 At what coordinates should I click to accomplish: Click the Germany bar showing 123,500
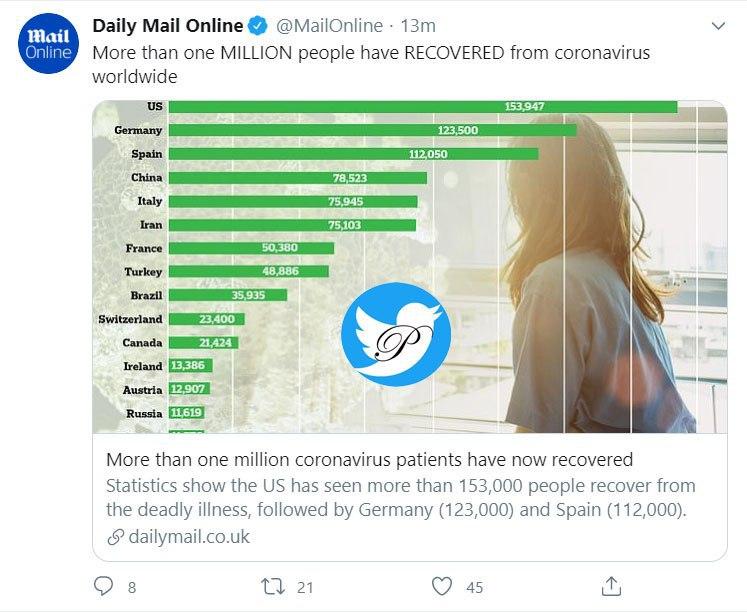(372, 130)
